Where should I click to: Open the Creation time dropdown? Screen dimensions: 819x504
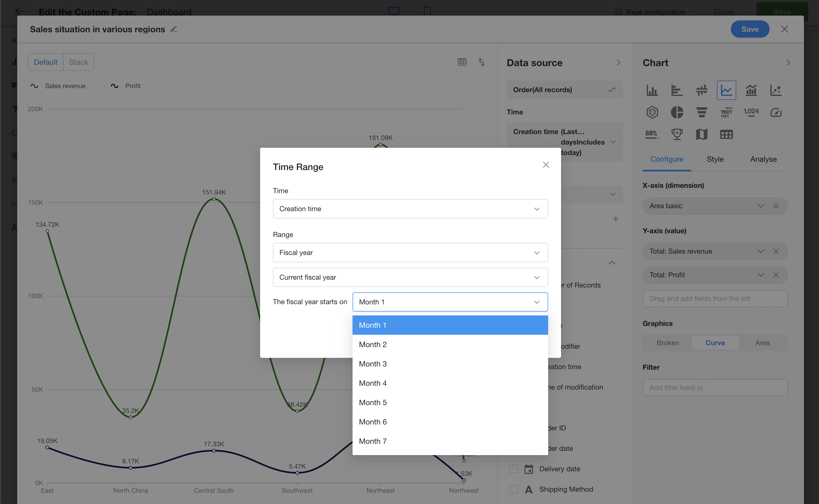pos(410,209)
